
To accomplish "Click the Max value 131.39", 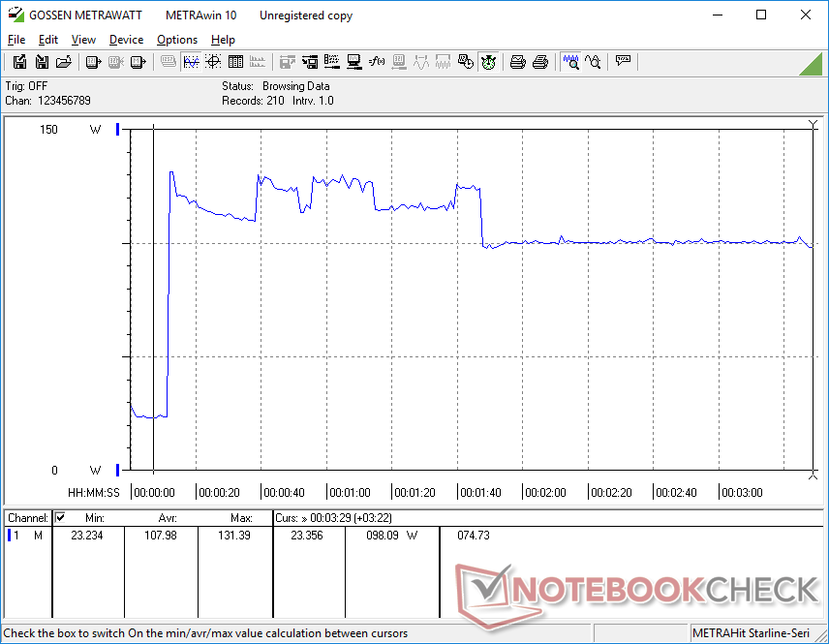I will [x=234, y=536].
